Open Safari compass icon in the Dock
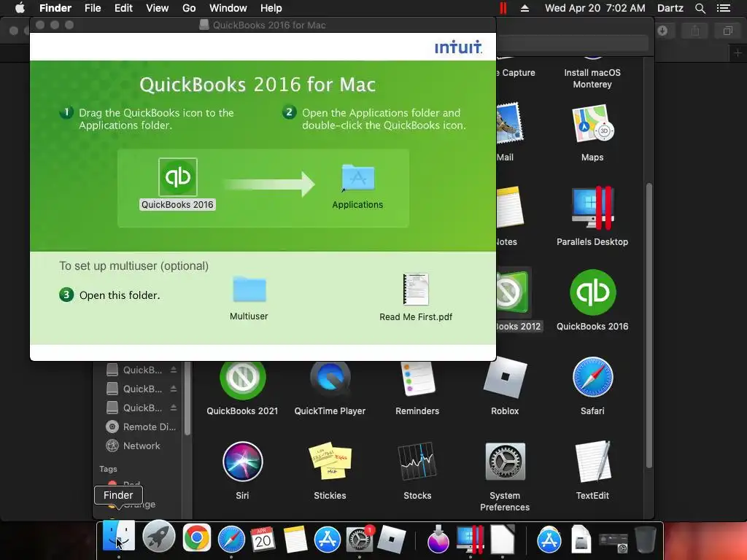747x560 pixels. coord(231,540)
